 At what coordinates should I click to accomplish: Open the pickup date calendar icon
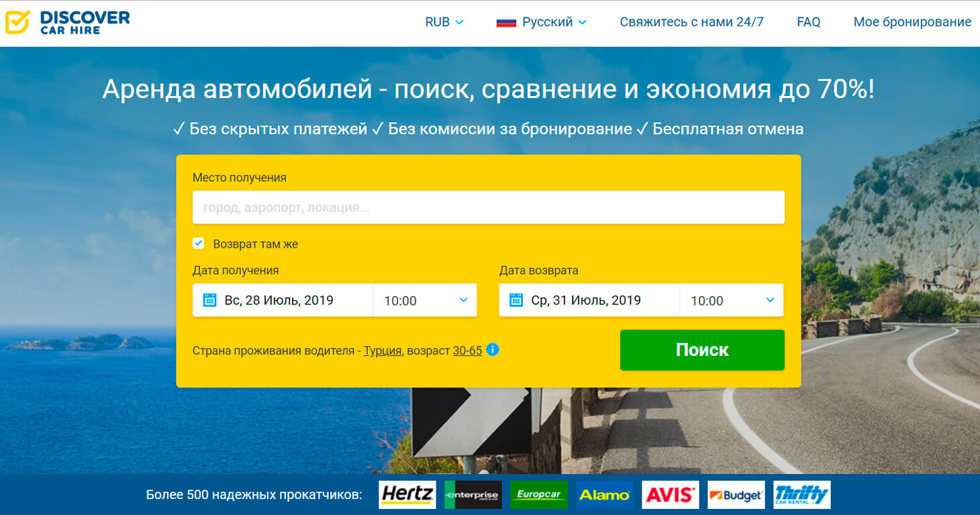click(211, 300)
